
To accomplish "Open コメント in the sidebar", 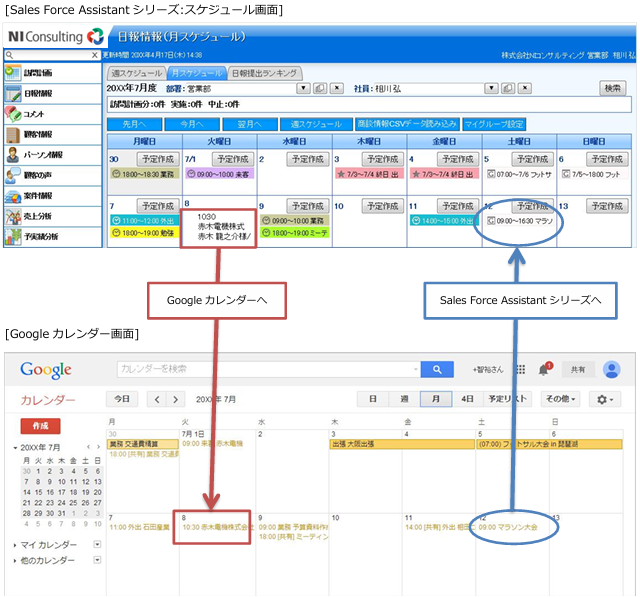I will 52,114.
